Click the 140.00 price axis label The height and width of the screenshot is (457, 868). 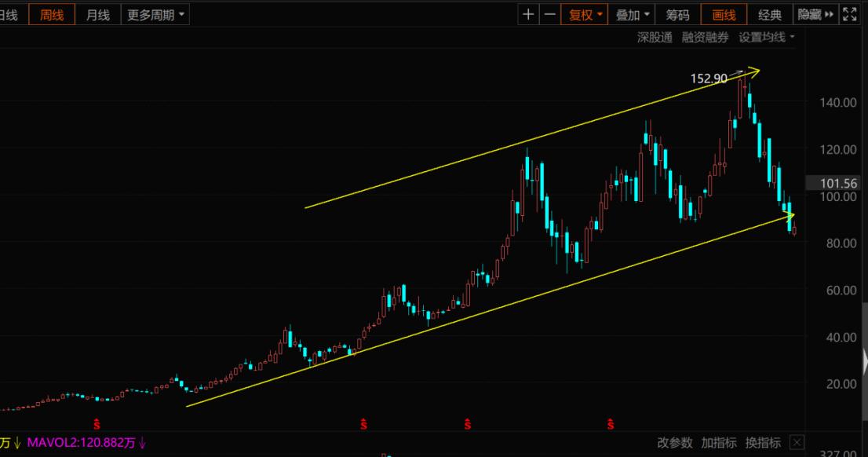pos(838,103)
